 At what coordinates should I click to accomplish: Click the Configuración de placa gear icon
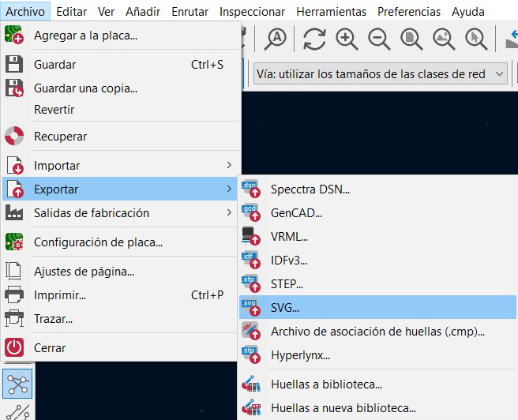click(14, 242)
